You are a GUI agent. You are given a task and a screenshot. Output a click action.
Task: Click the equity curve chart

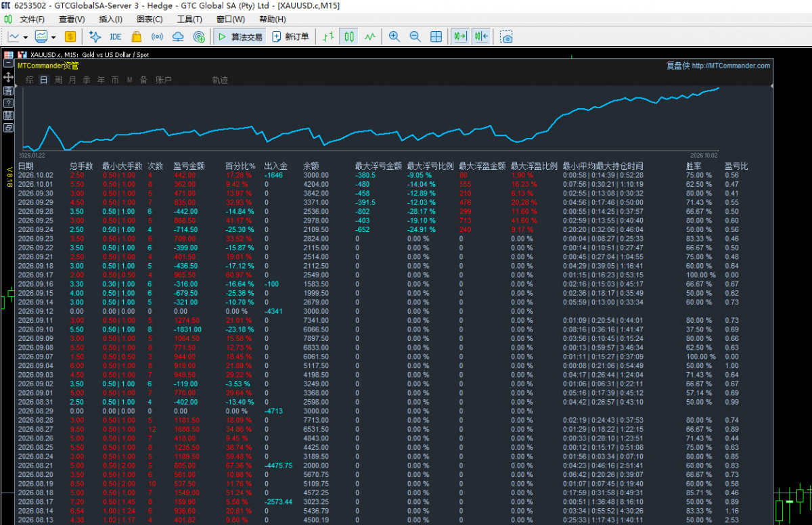[371, 118]
